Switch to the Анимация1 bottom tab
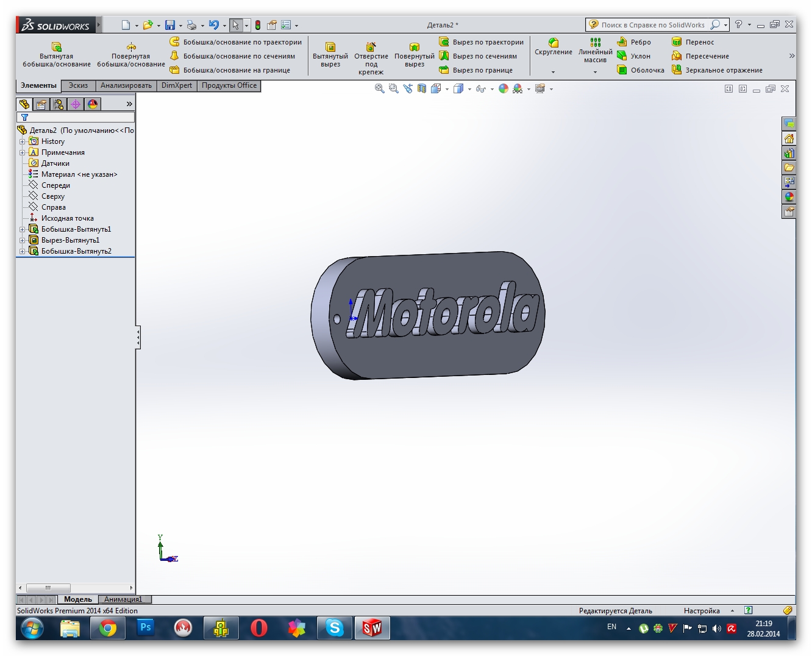This screenshot has width=812, height=656. [123, 599]
